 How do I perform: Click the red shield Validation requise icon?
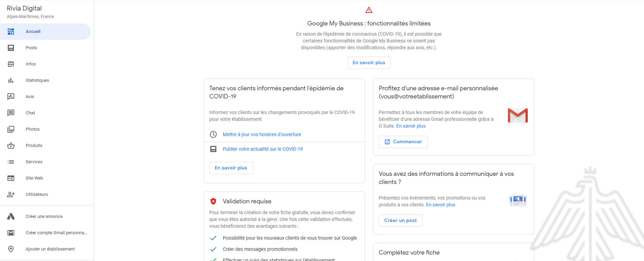[213, 201]
